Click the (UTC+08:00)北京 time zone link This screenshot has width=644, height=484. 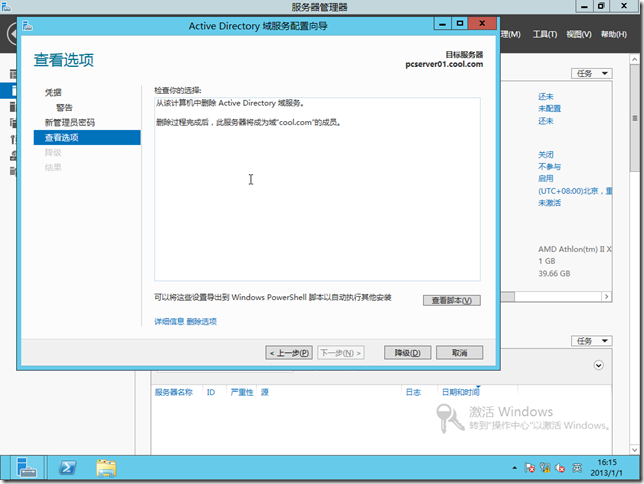(x=575, y=191)
